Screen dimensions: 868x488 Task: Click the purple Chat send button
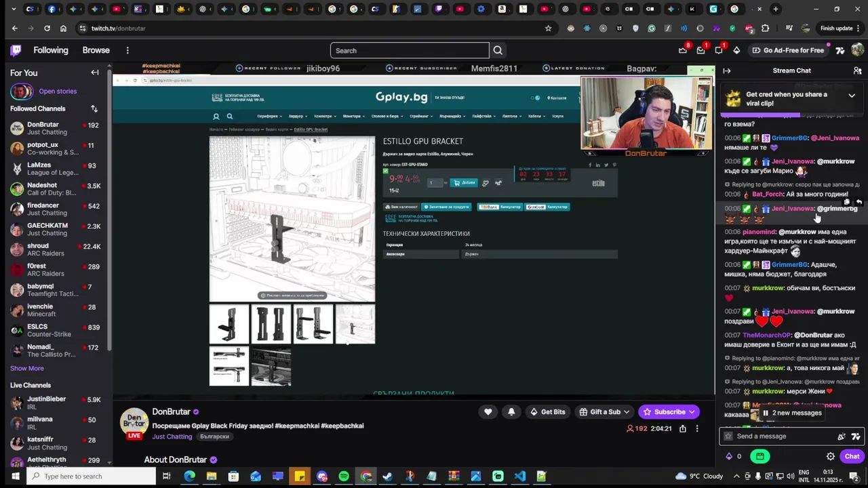coord(852,456)
